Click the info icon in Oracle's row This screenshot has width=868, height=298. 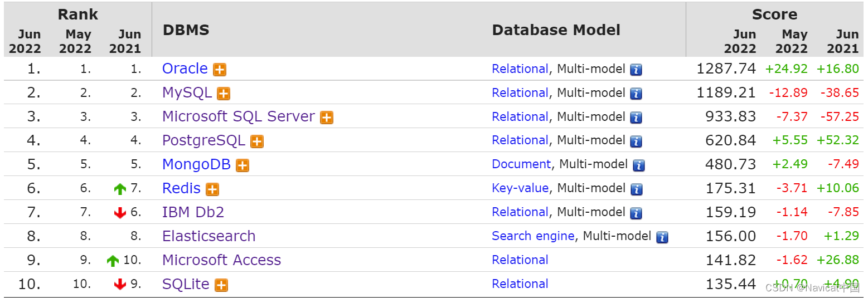[636, 70]
